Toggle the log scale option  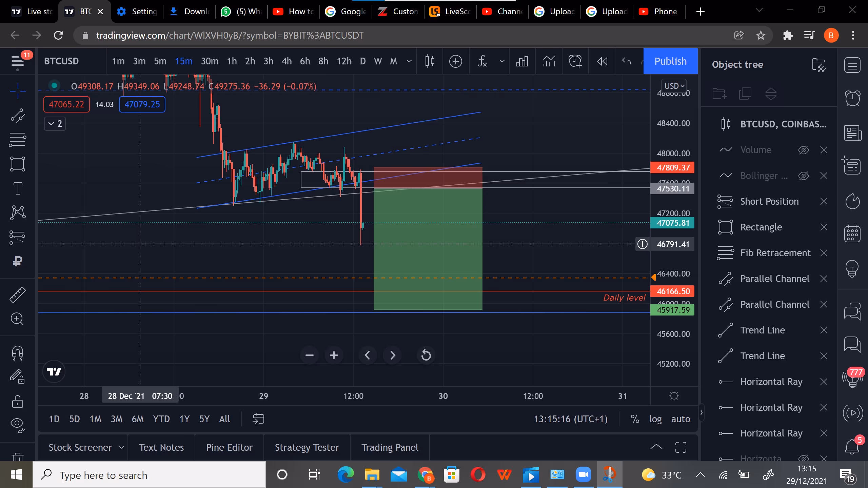[x=655, y=419]
